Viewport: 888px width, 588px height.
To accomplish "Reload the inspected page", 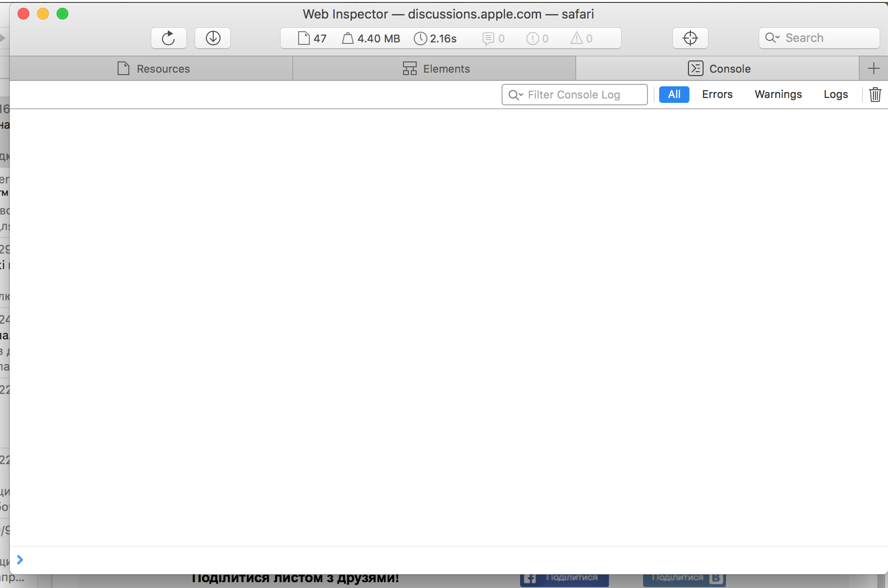I will click(169, 38).
